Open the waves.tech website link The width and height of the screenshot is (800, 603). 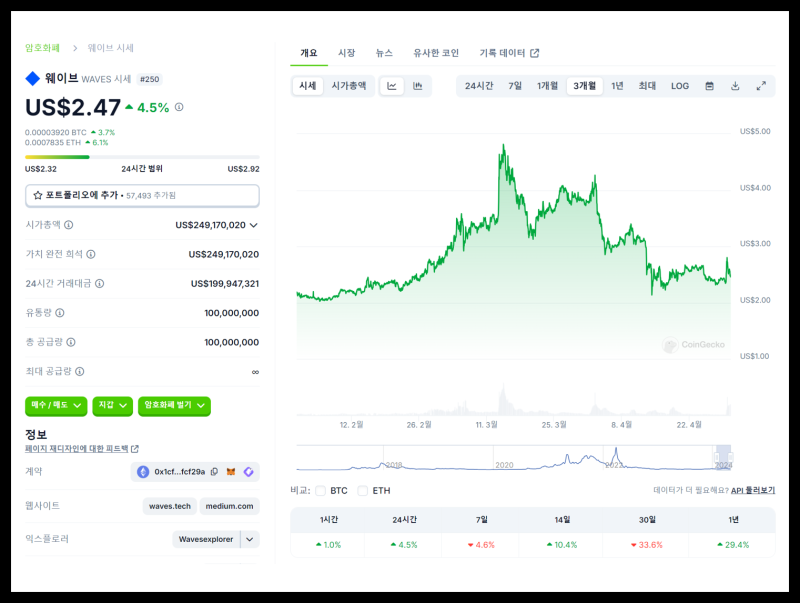coord(168,506)
